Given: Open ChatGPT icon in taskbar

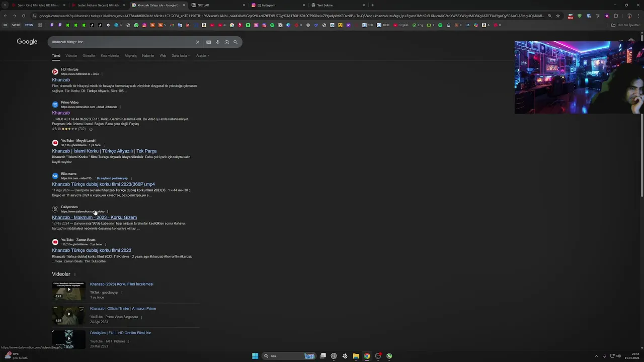Looking at the screenshot, I should [x=334, y=356].
